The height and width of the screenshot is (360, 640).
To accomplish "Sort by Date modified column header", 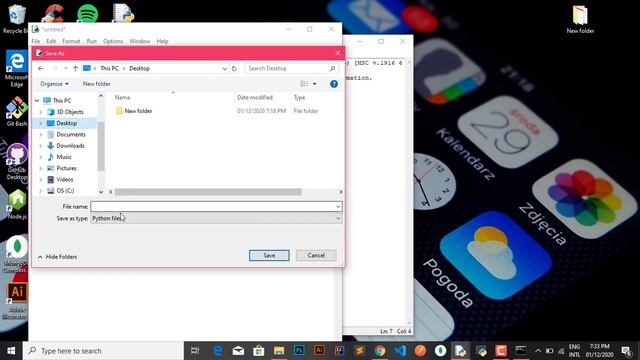I will pos(255,98).
